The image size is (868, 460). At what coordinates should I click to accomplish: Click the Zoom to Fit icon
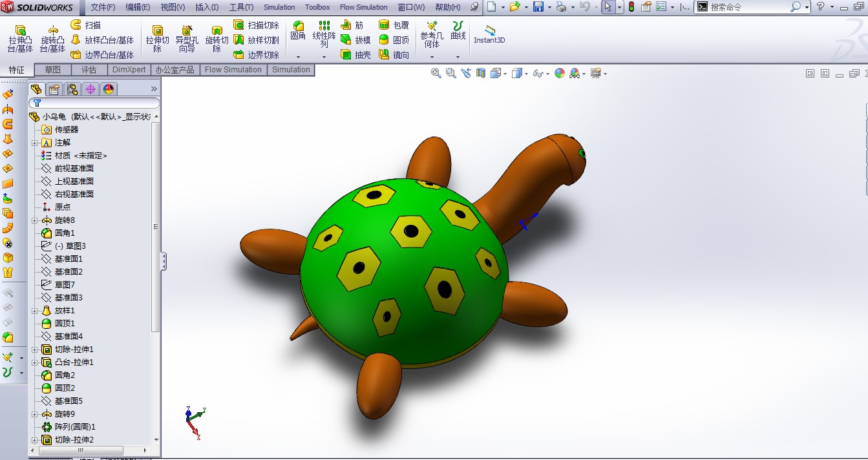436,73
